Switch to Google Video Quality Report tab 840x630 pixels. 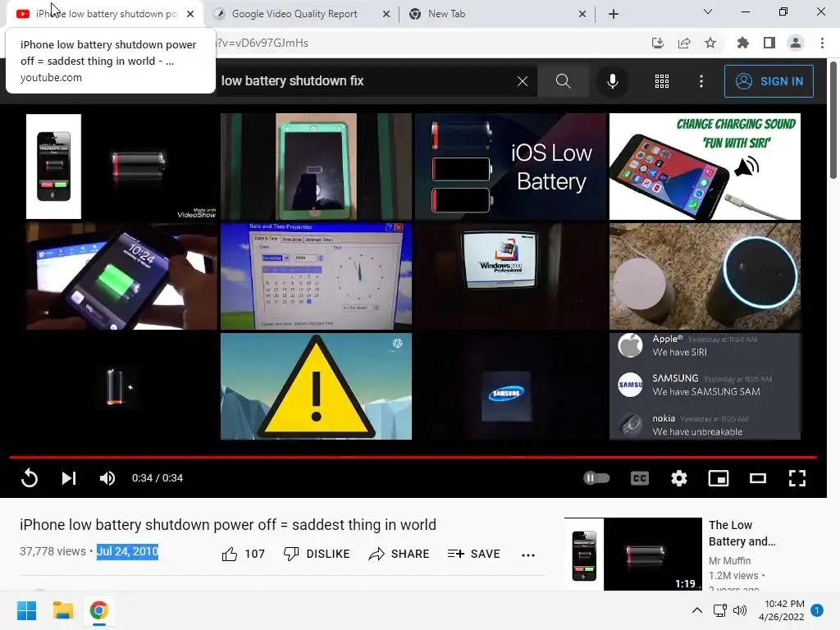294,14
